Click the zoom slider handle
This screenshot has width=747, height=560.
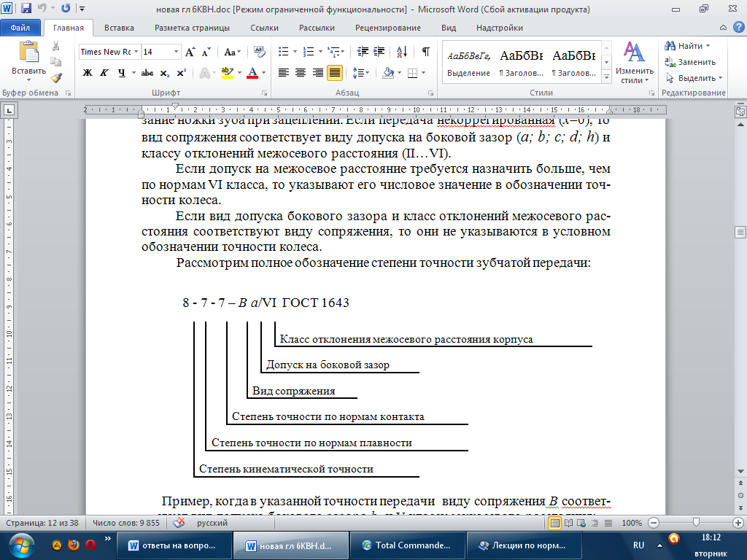[696, 523]
